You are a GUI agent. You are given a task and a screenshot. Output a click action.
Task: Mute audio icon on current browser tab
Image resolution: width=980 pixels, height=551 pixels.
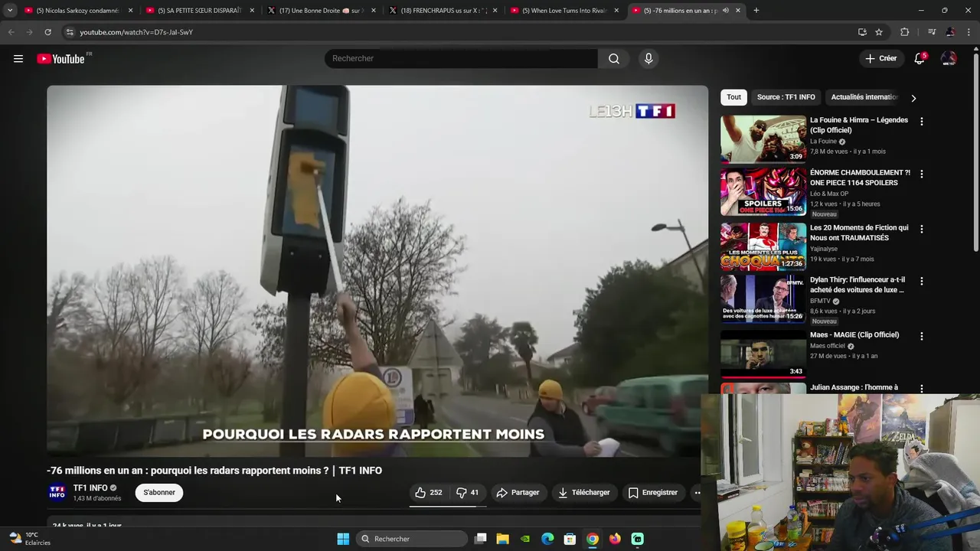725,11
